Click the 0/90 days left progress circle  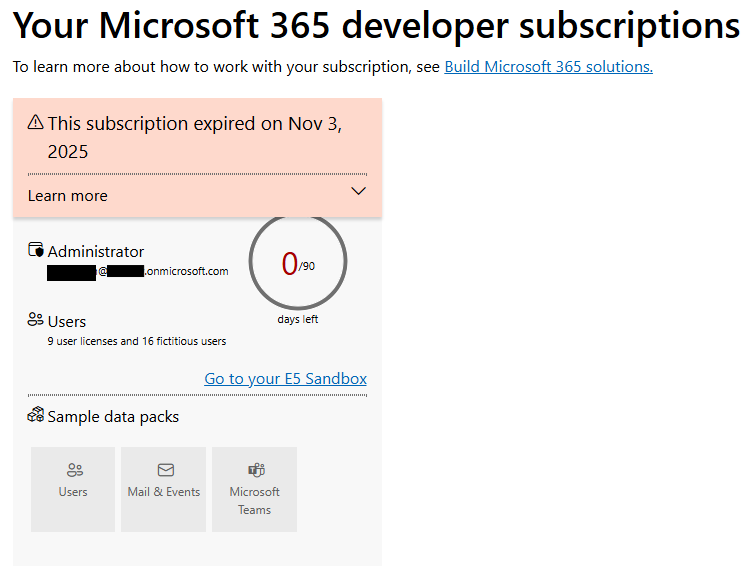pos(298,262)
